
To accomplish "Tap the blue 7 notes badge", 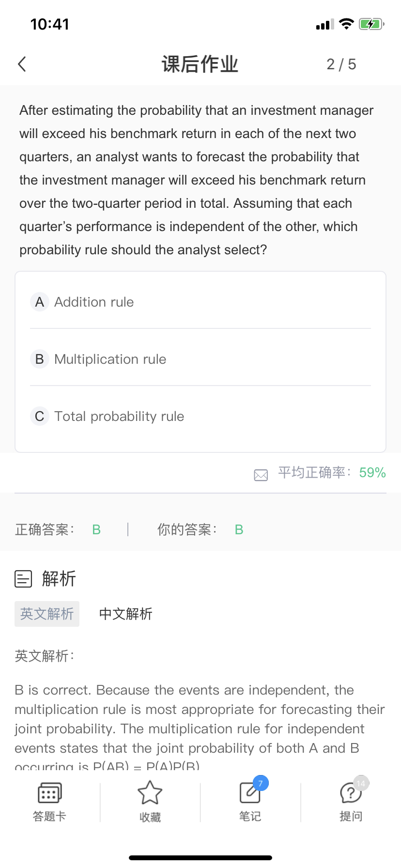I will 261,783.
